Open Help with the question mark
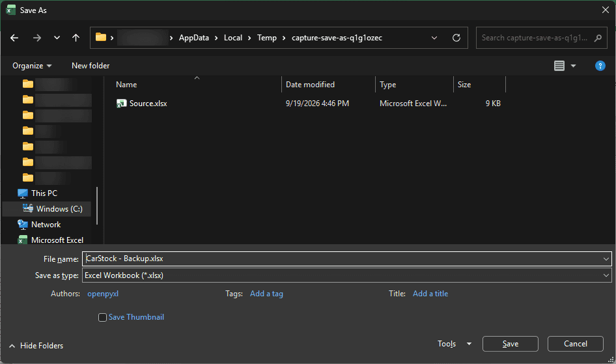616x364 pixels. (600, 66)
